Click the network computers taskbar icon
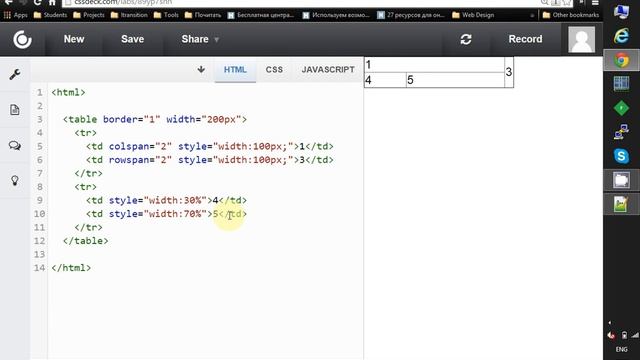Image resolution: width=640 pixels, height=360 pixels. 621,132
